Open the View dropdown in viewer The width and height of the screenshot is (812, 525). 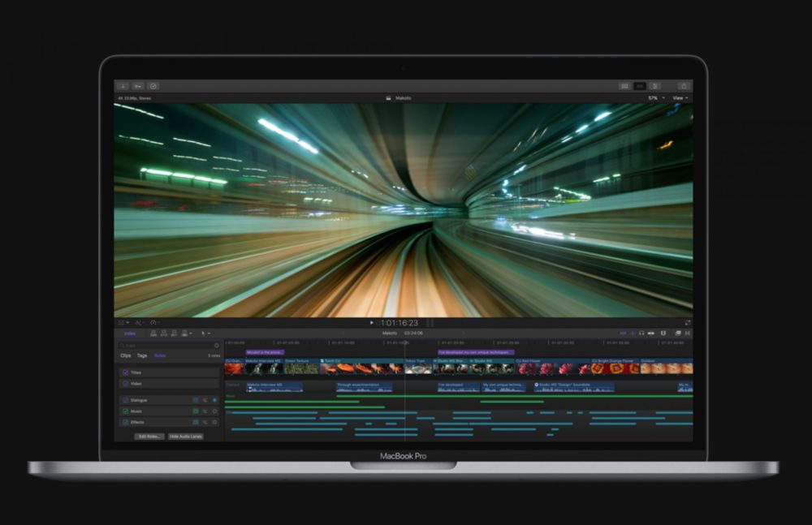pyautogui.click(x=680, y=98)
